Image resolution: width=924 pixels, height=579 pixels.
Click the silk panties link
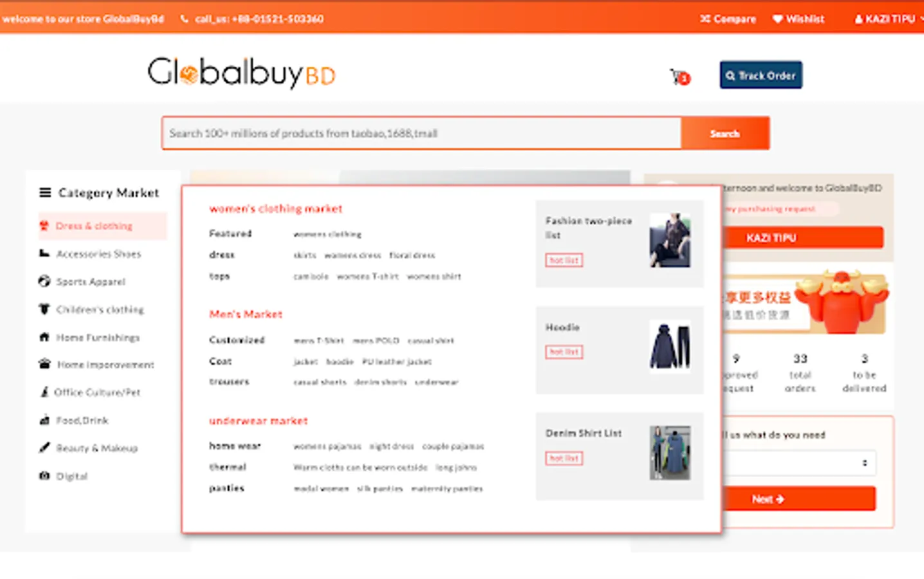click(x=380, y=489)
